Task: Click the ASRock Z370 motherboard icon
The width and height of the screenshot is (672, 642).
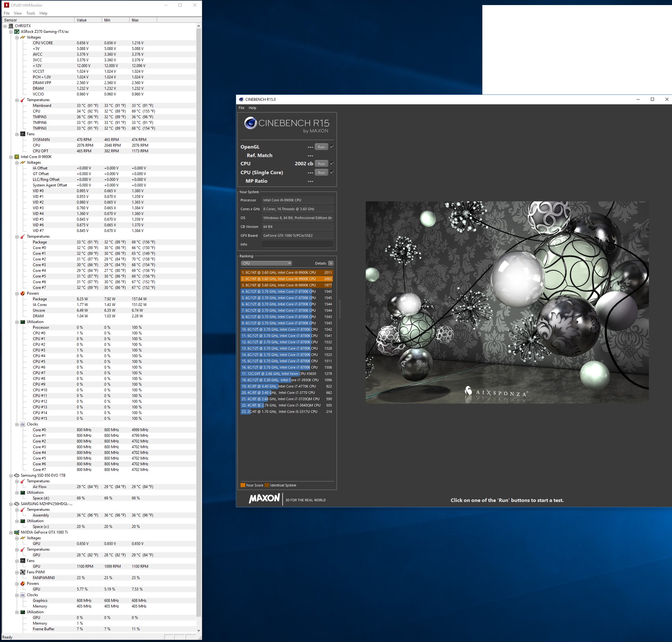Action: pyautogui.click(x=16, y=32)
